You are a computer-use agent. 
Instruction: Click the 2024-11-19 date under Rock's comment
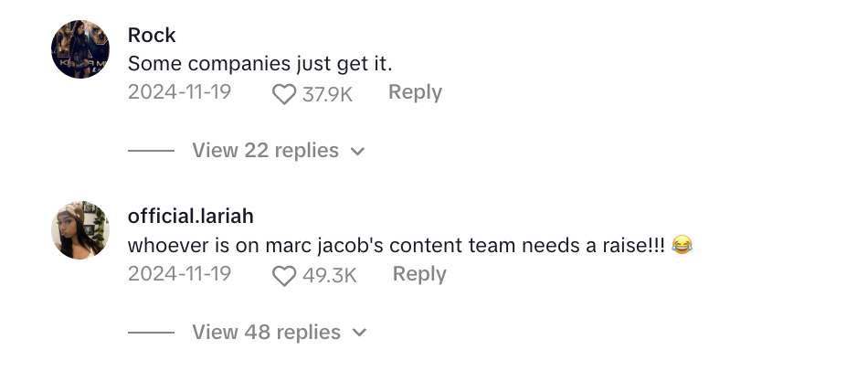pos(179,92)
